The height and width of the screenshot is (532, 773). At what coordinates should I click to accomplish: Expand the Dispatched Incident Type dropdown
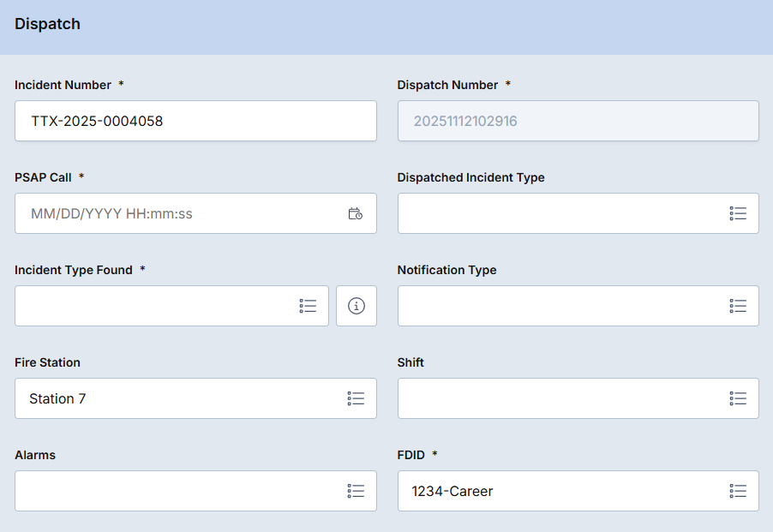tap(557, 213)
